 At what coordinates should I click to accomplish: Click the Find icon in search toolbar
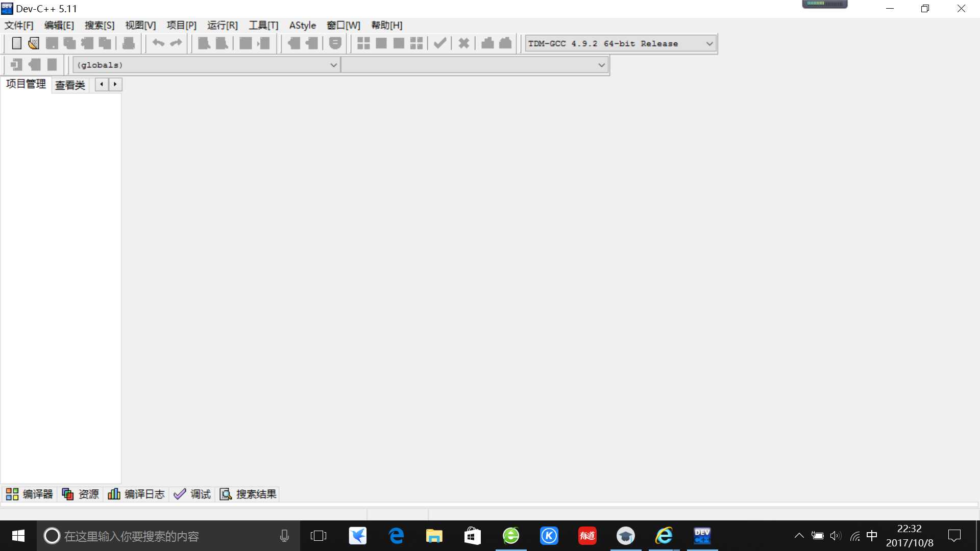[204, 43]
